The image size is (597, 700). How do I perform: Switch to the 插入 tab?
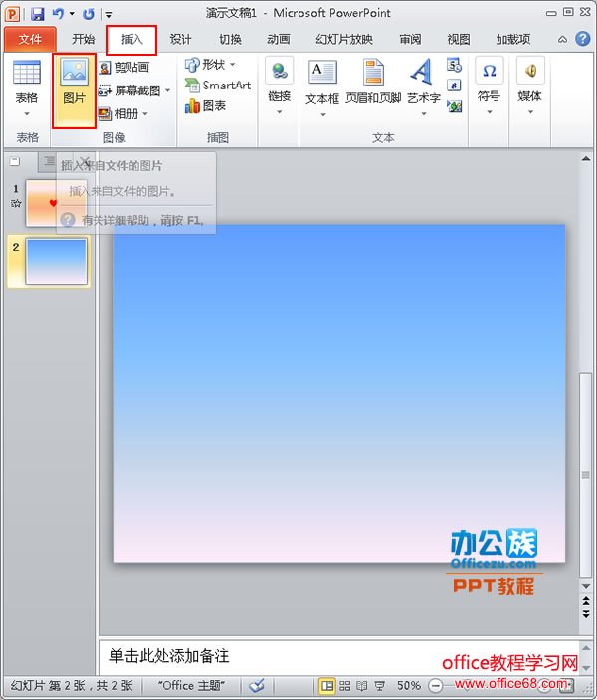coord(131,40)
